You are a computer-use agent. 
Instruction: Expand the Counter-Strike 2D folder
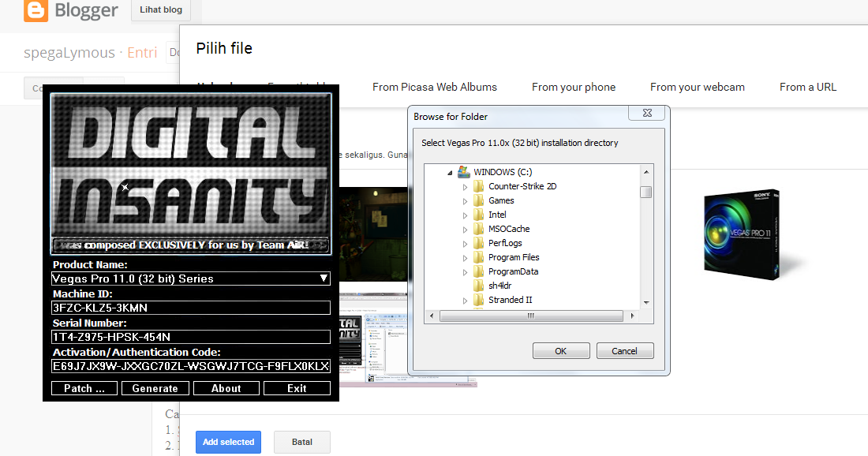click(x=465, y=187)
